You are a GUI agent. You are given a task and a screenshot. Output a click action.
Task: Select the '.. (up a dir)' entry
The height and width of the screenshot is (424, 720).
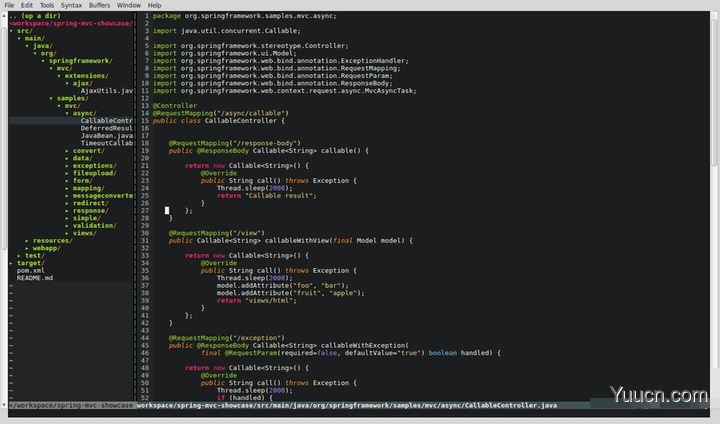35,16
